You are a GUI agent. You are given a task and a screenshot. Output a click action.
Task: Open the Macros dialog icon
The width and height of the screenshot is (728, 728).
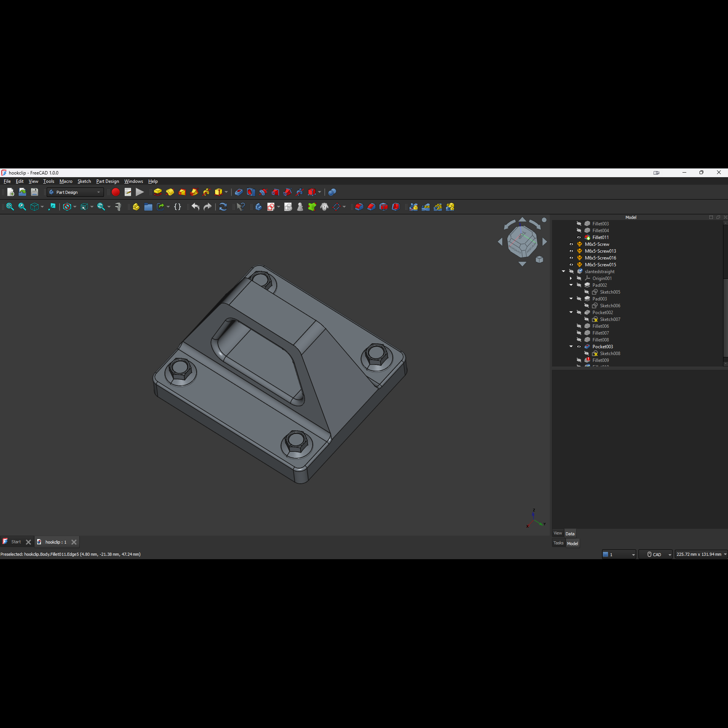[x=128, y=192]
